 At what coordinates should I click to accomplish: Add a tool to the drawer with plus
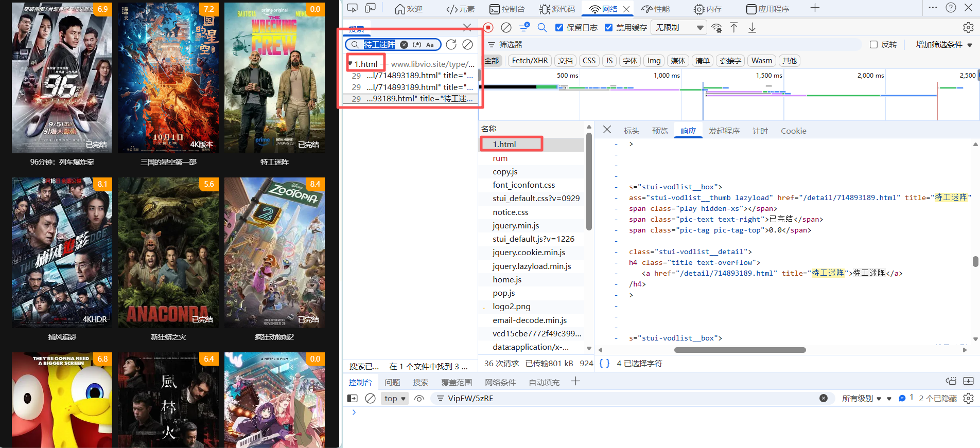tap(575, 381)
